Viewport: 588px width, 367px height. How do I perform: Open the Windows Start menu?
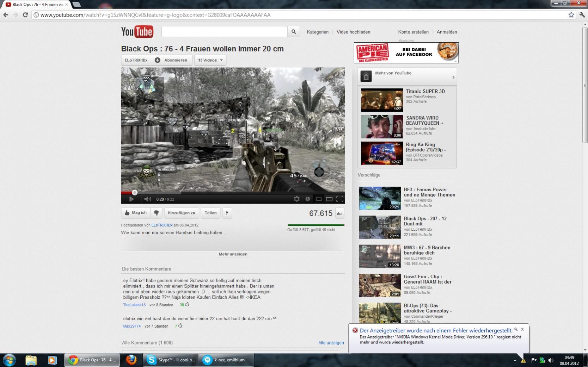[x=10, y=360]
